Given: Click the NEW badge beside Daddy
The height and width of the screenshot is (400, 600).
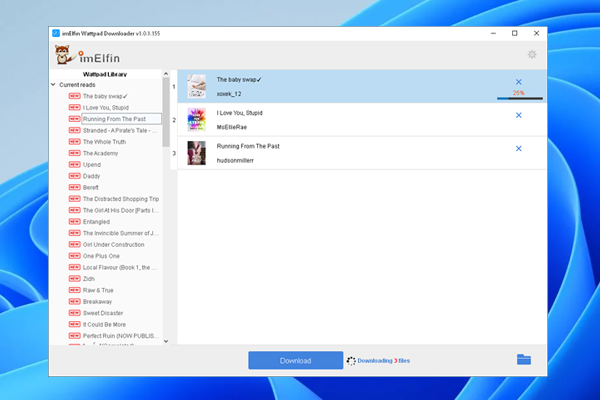Looking at the screenshot, I should [x=74, y=176].
